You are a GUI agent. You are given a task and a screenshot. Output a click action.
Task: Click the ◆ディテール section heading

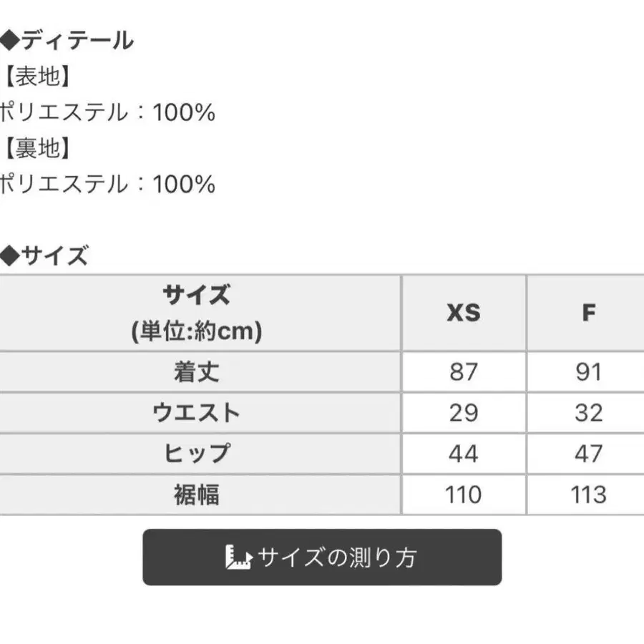click(67, 41)
